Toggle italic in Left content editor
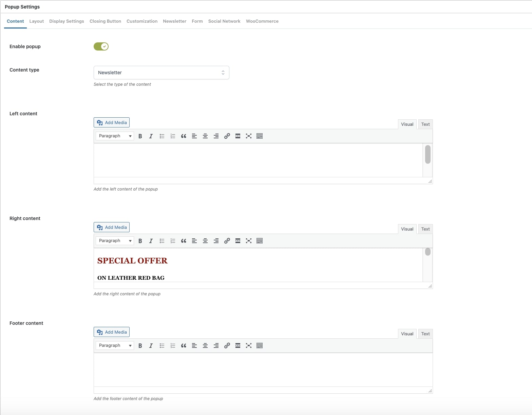Image resolution: width=532 pixels, height=415 pixels. tap(151, 136)
